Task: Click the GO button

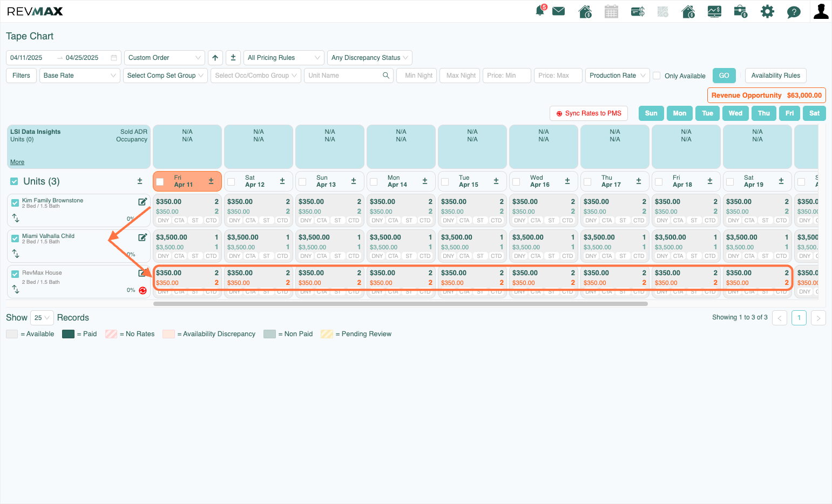Action: [724, 76]
